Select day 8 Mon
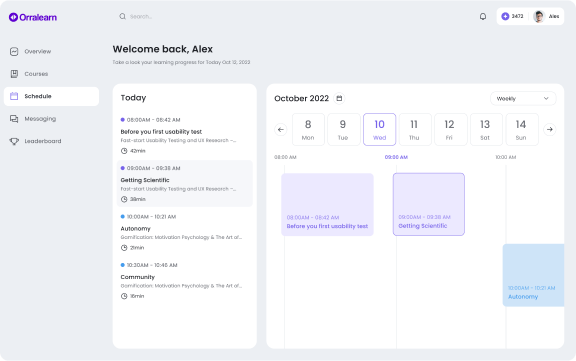576x361 pixels. coord(308,129)
